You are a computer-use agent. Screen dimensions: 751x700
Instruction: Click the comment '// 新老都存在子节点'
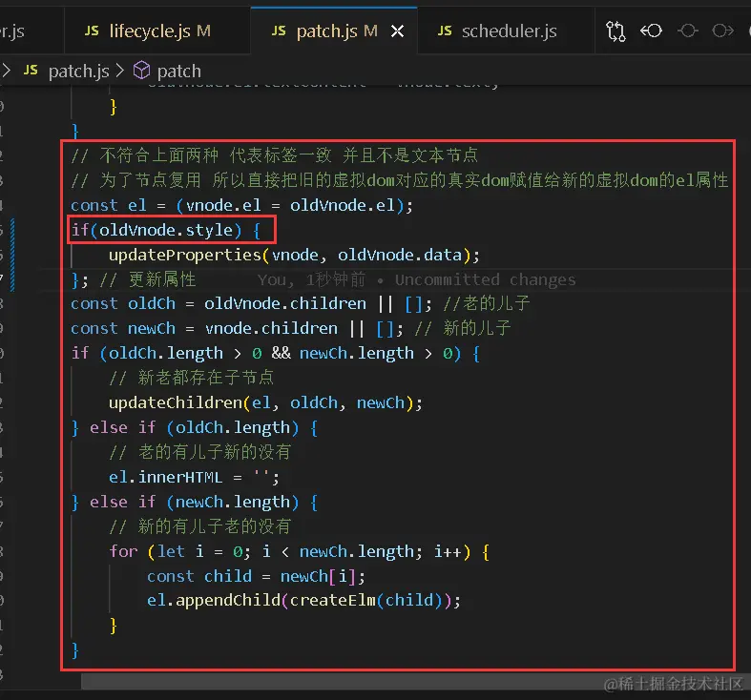(x=191, y=379)
